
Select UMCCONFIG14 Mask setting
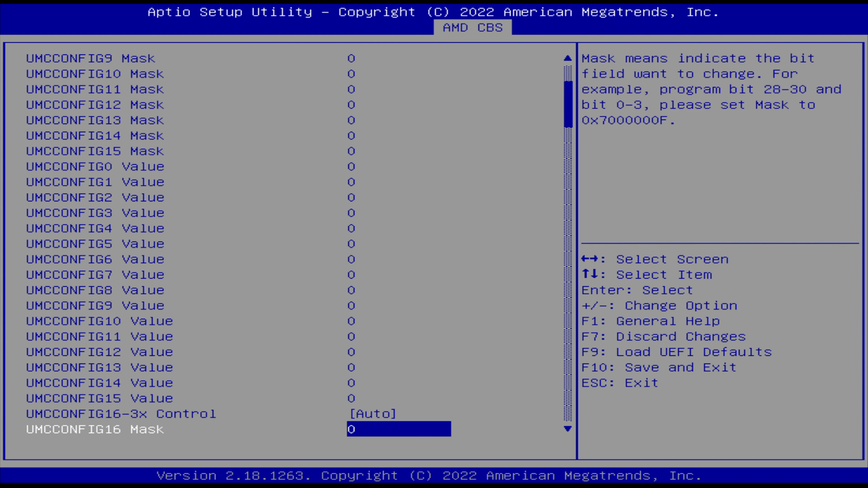coord(95,136)
